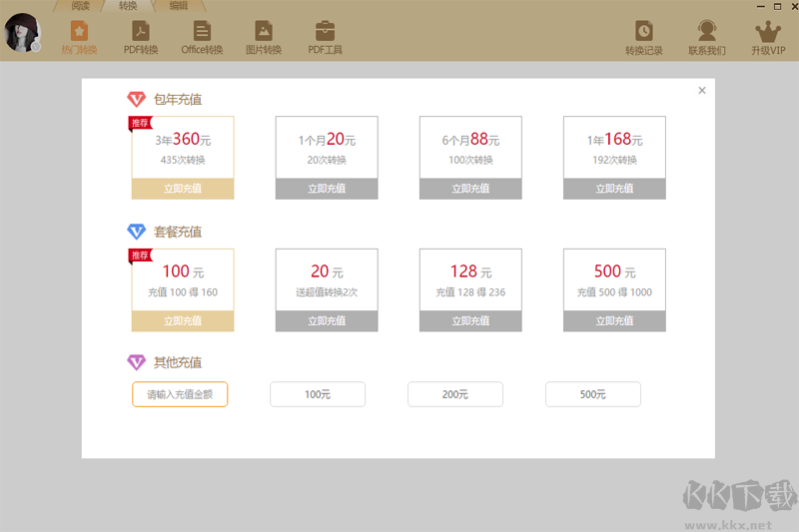
Task: Select the 充值 500 得 1000 package
Action: coord(614,280)
